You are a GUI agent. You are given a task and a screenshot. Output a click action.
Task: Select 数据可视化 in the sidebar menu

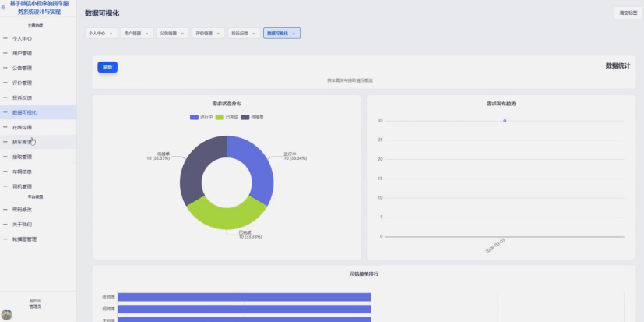(38, 112)
